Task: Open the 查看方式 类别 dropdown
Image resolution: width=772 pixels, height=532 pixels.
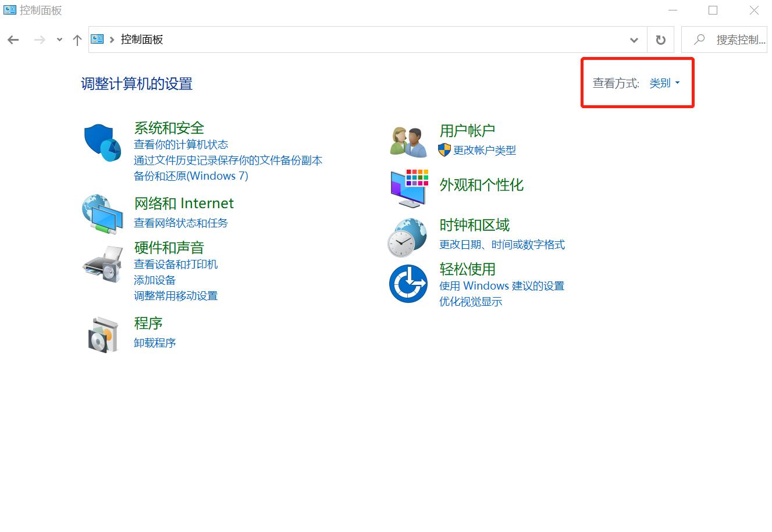Action: click(x=664, y=83)
